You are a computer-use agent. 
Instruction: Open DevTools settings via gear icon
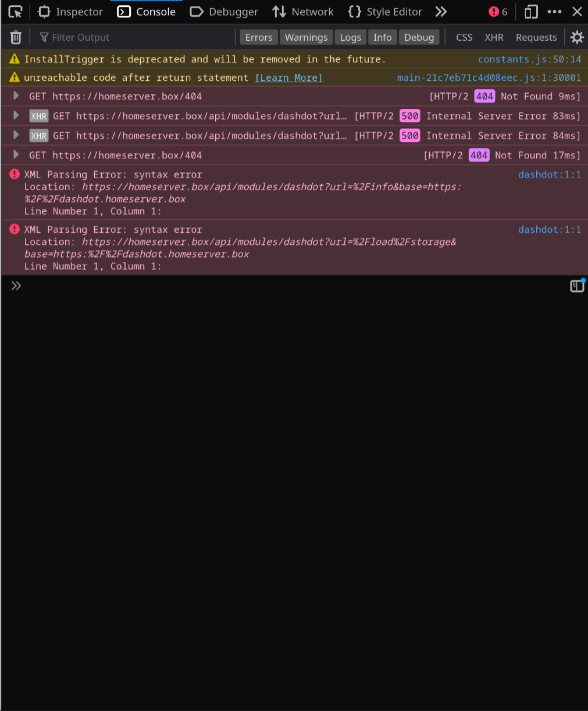point(576,37)
